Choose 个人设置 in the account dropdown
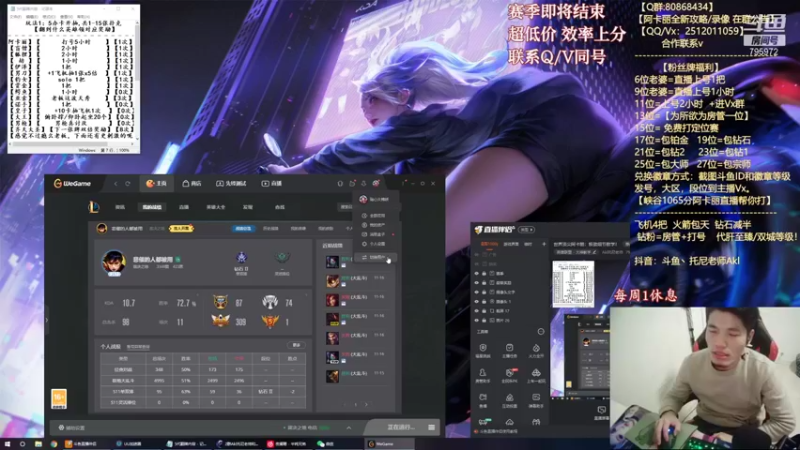 pyautogui.click(x=375, y=244)
